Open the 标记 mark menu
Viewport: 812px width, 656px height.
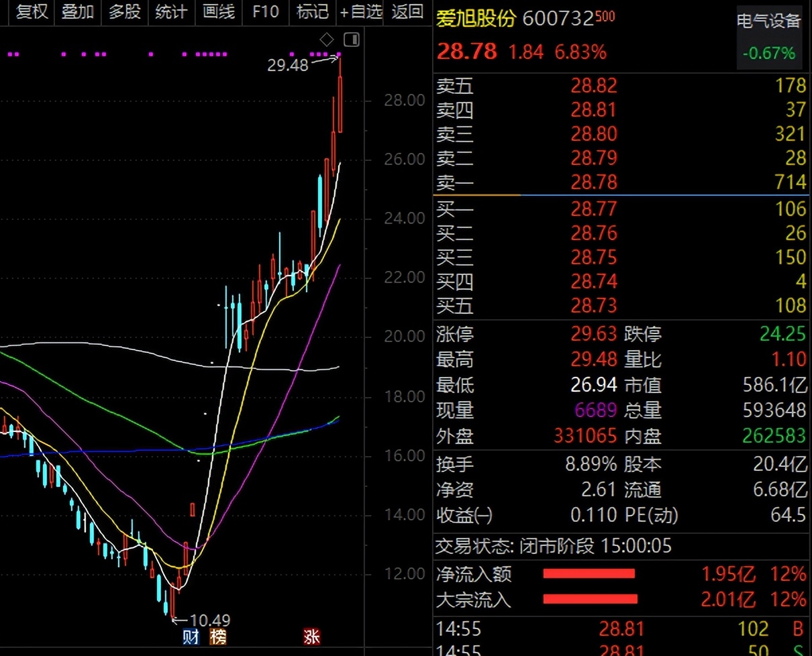click(x=312, y=11)
